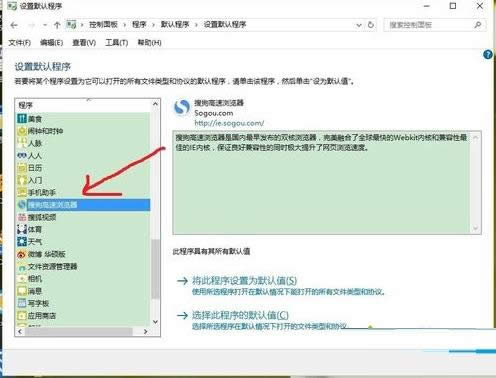Select 微博 华硕版 list entry text
This screenshot has height=378, width=496.
pyautogui.click(x=46, y=254)
